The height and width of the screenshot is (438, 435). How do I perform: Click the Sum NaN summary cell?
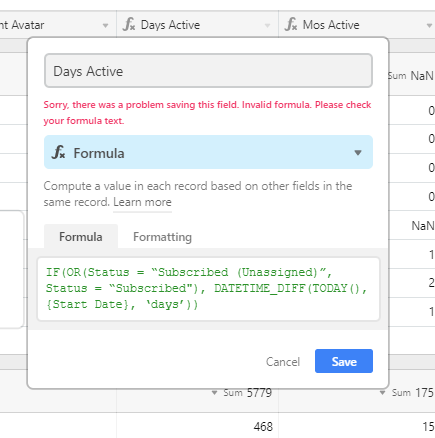(411, 76)
